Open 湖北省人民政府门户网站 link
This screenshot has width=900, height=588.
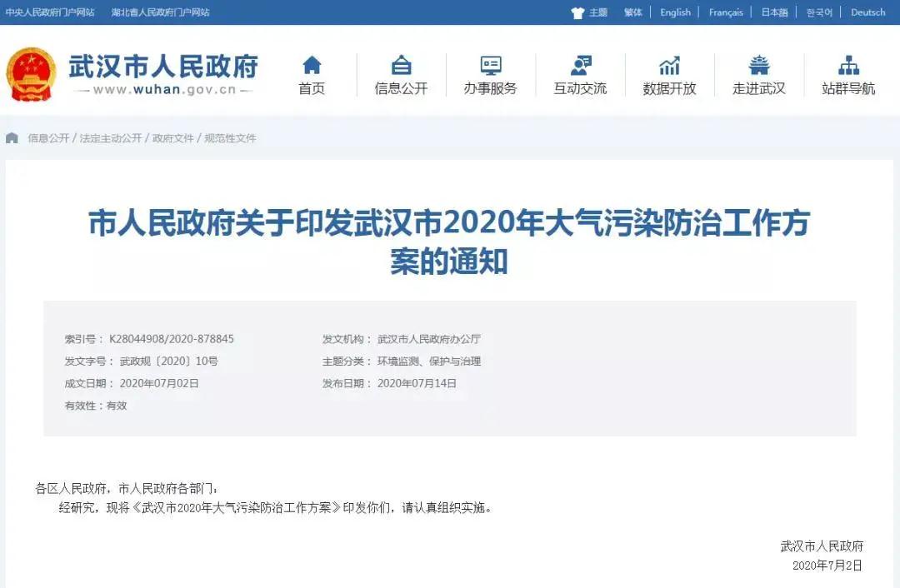[160, 12]
